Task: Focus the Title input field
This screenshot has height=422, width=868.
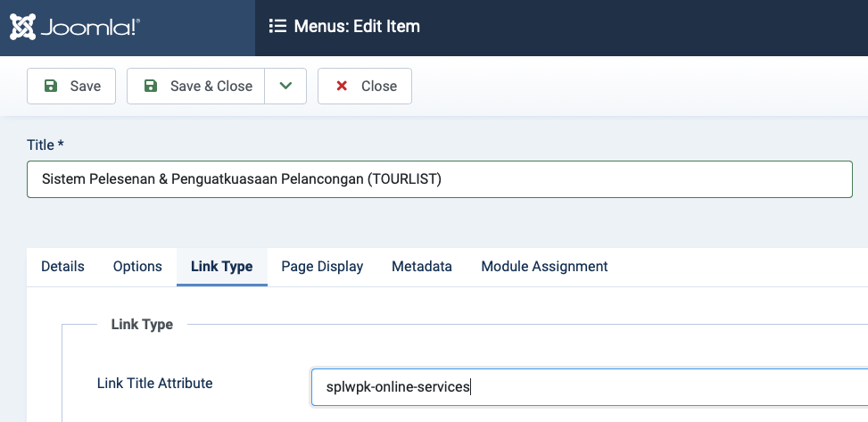Action: [x=439, y=179]
